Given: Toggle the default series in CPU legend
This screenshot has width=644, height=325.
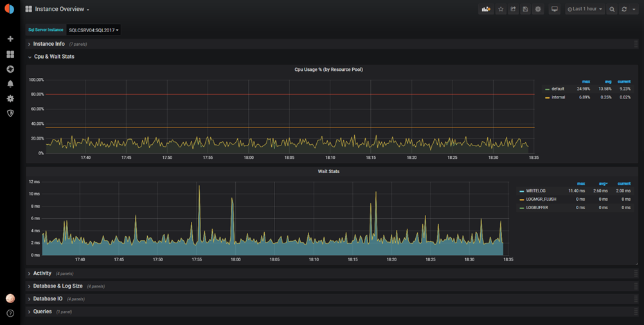Looking at the screenshot, I should 558,89.
